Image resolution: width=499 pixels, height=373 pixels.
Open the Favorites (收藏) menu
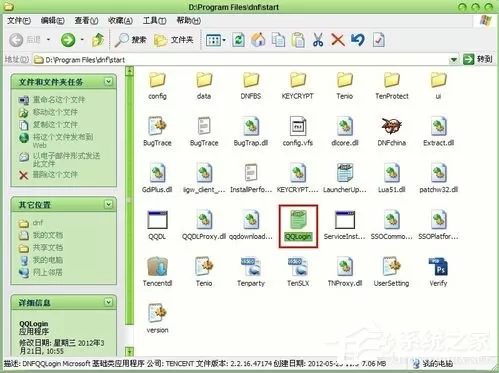pos(120,21)
